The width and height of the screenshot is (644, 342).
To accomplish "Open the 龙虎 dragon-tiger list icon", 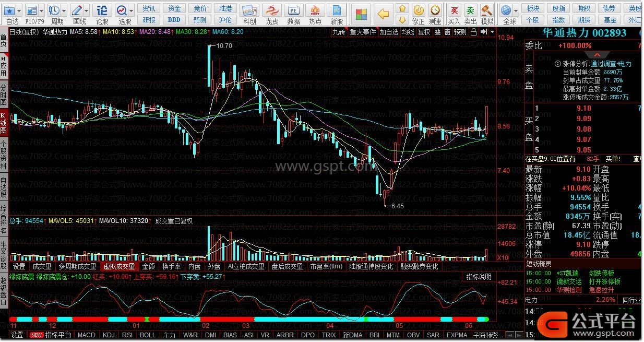I will (272, 10).
